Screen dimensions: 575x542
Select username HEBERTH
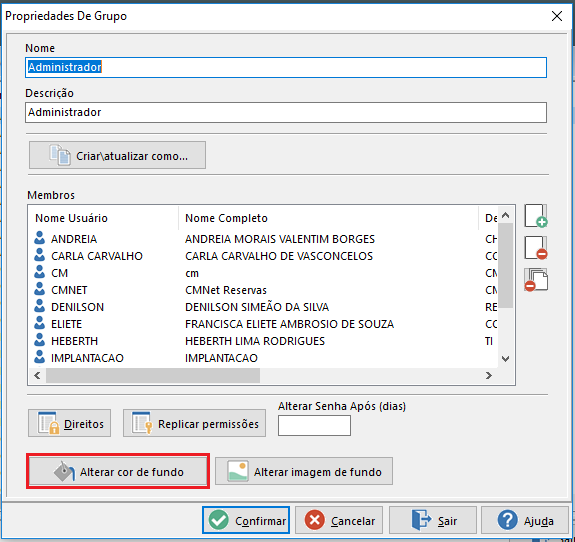pyautogui.click(x=74, y=341)
